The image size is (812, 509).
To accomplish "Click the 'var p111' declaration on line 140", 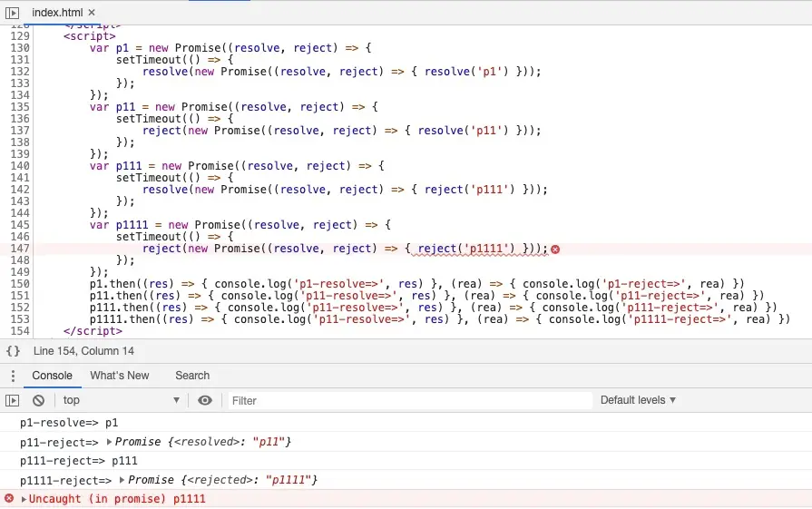I will pyautogui.click(x=116, y=166).
